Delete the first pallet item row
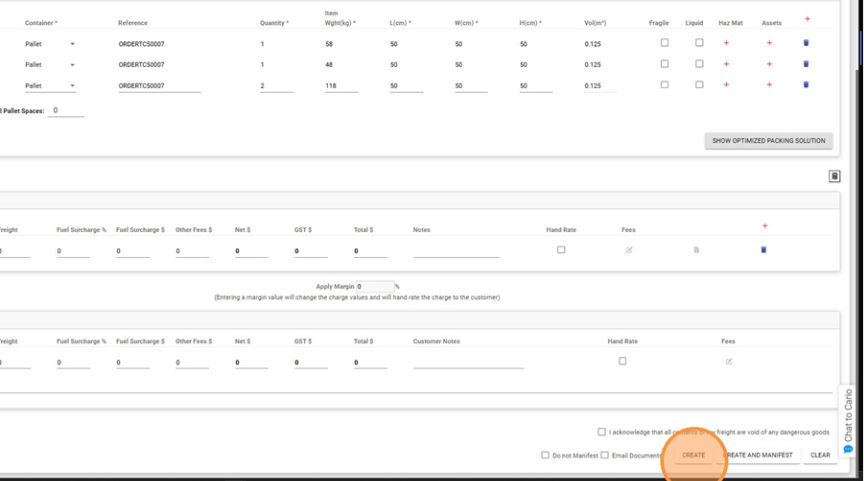 tap(806, 43)
